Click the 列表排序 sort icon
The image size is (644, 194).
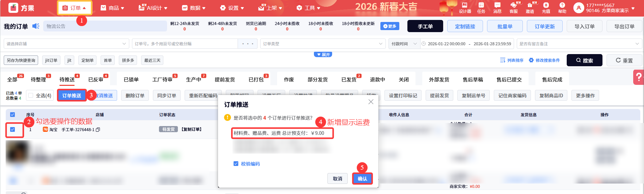pyautogui.click(x=503, y=60)
